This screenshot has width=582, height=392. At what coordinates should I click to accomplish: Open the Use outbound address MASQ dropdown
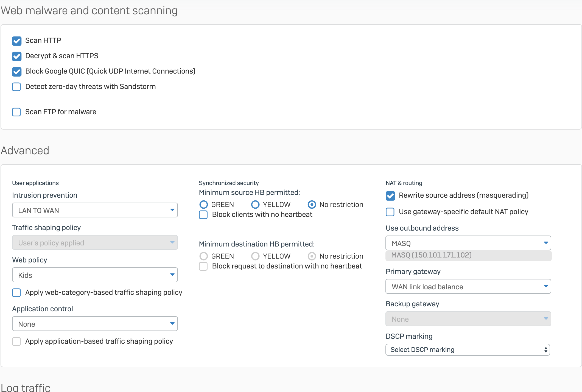468,243
